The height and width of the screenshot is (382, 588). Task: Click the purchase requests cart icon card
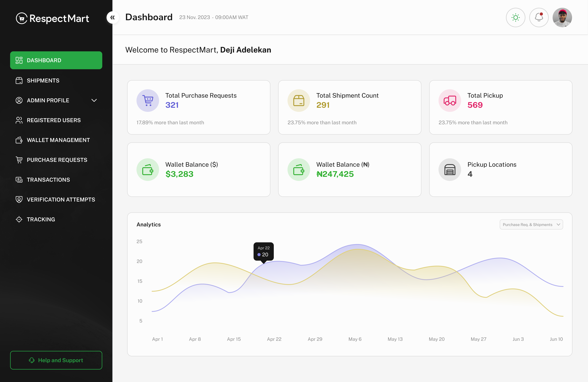[148, 101]
